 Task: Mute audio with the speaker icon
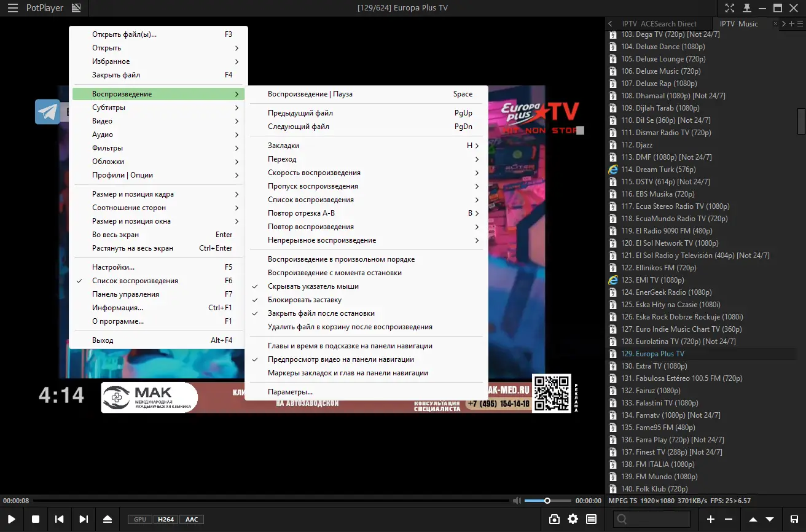[x=517, y=501]
